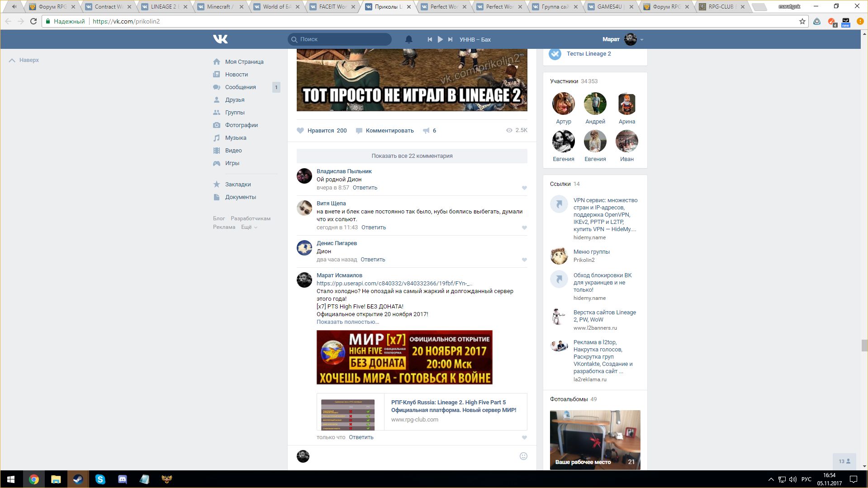Switch to the Minecraft browser tab
This screenshot has width=868, height=488.
[x=218, y=7]
